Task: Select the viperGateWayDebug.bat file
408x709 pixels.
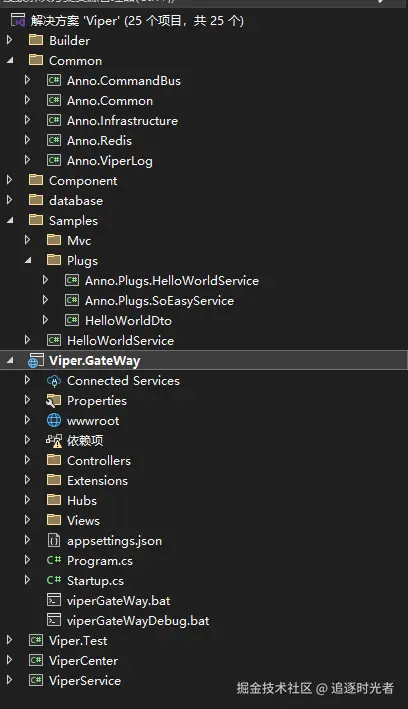Action: [x=138, y=621]
